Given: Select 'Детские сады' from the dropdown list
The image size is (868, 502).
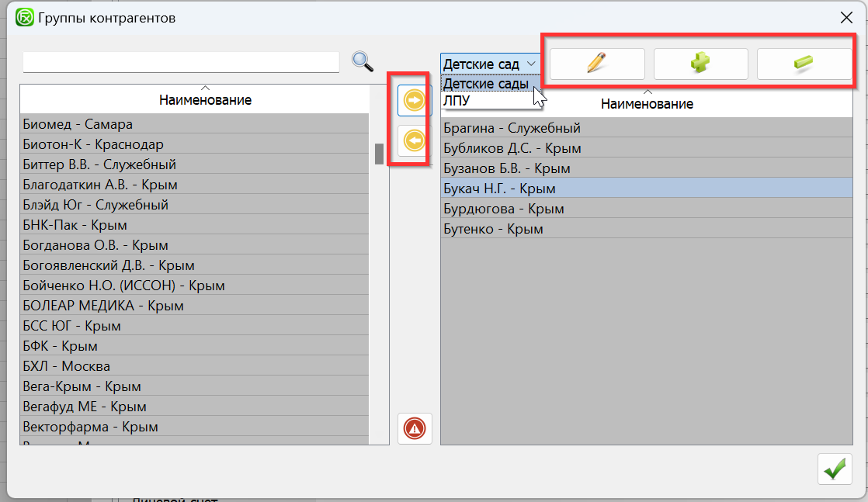Looking at the screenshot, I should pos(486,83).
